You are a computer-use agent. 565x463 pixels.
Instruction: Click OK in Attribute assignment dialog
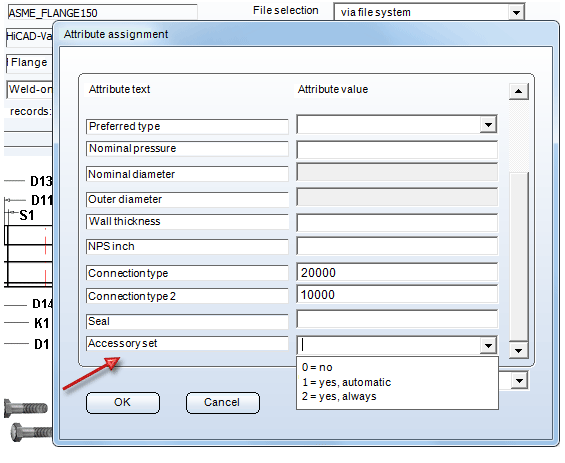(x=123, y=403)
